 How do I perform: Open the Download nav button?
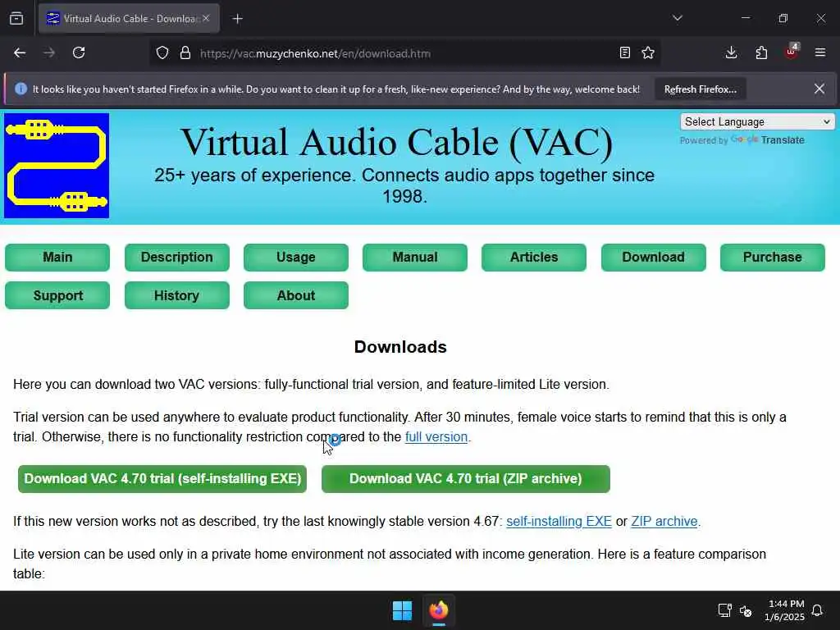653,257
